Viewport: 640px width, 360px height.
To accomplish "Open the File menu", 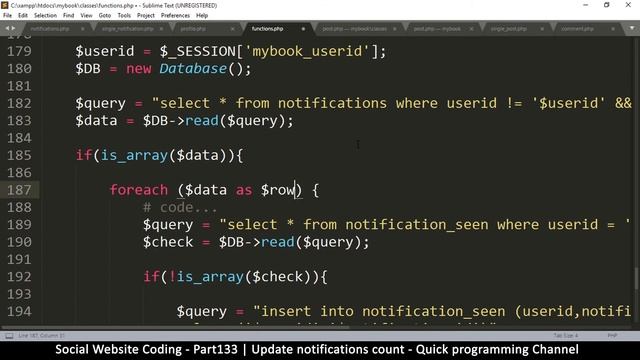I will (7, 16).
